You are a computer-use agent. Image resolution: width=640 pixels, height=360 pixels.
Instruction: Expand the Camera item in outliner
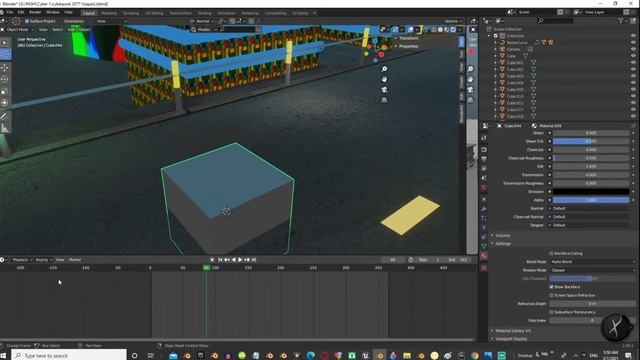[496, 49]
